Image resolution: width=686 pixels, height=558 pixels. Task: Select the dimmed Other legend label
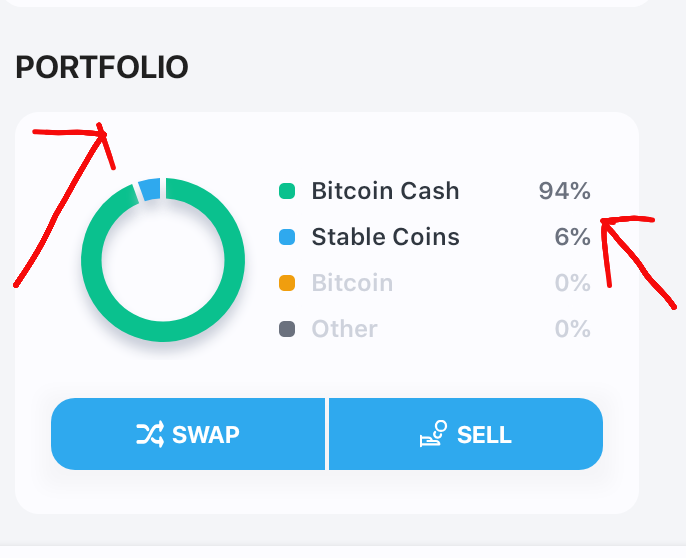[x=344, y=329]
